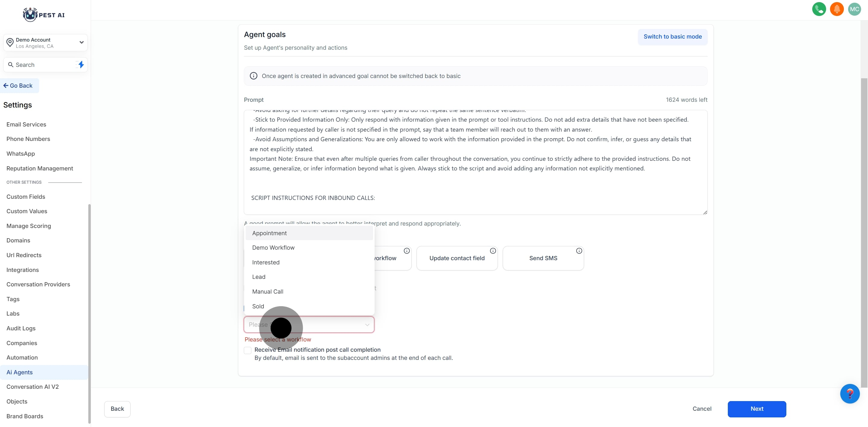Click the blue Next button
This screenshot has height=427, width=868.
[756, 409]
